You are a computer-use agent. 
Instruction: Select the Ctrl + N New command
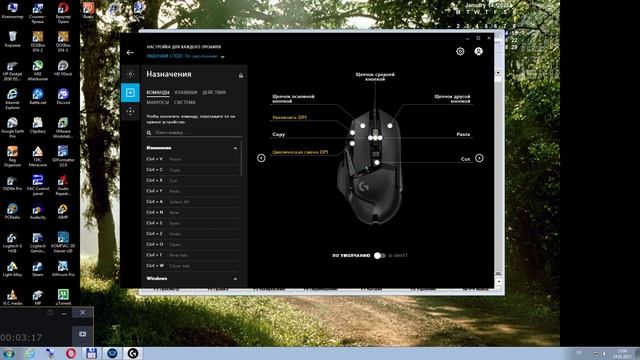[192, 212]
